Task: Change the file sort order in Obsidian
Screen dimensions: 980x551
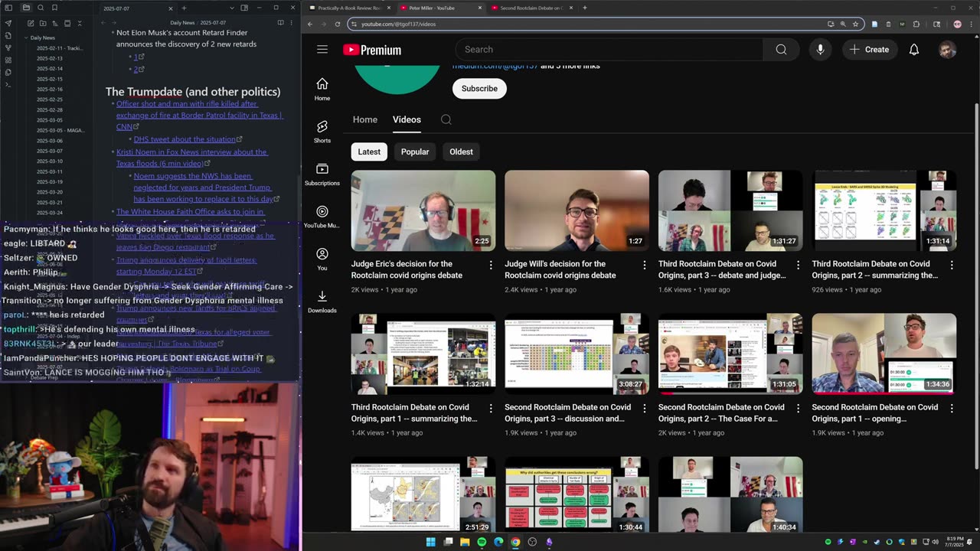Action: tap(55, 24)
